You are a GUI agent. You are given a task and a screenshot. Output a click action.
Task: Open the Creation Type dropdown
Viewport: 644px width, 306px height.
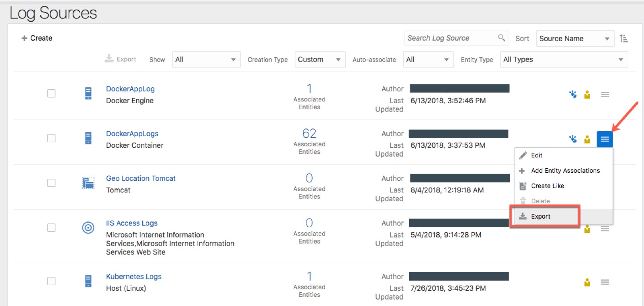click(320, 60)
